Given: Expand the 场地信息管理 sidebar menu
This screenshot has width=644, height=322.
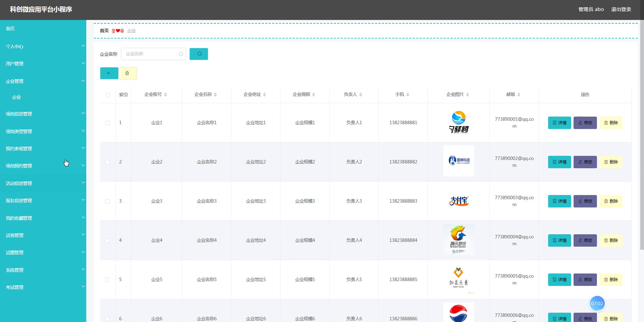Looking at the screenshot, I should pyautogui.click(x=43, y=114).
